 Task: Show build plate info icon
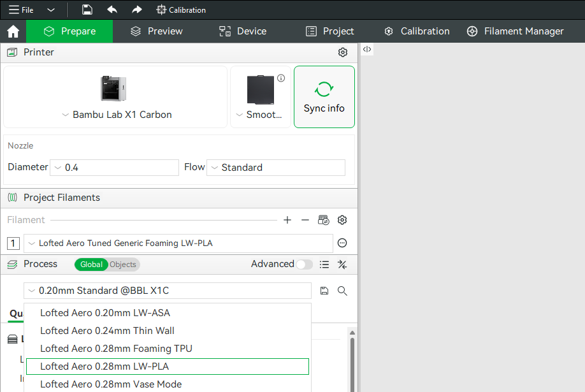tap(281, 78)
